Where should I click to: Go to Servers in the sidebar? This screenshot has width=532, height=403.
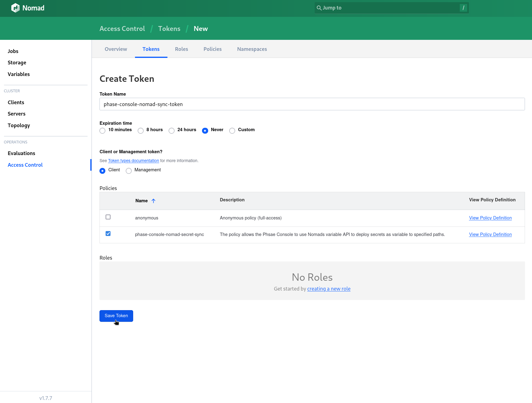17,114
